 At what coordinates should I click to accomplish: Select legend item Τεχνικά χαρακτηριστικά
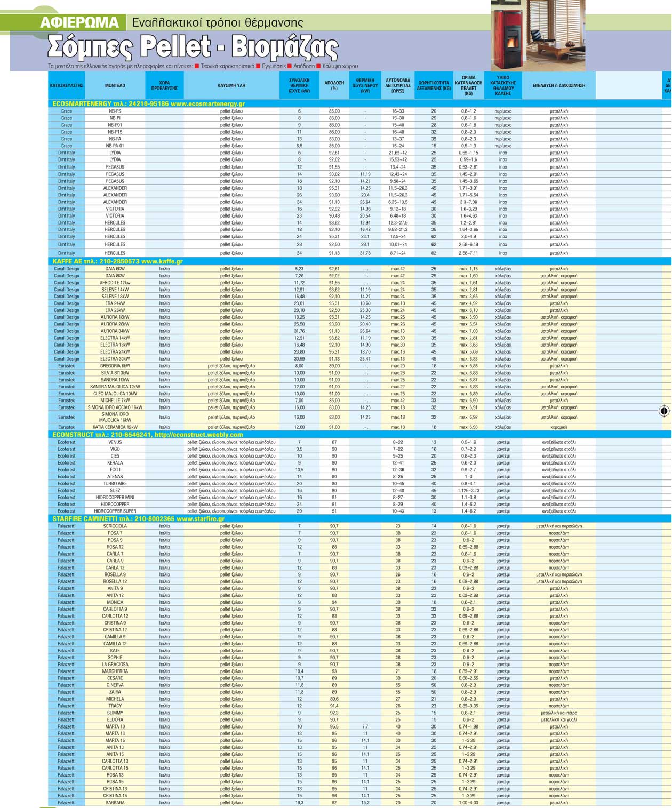point(227,67)
